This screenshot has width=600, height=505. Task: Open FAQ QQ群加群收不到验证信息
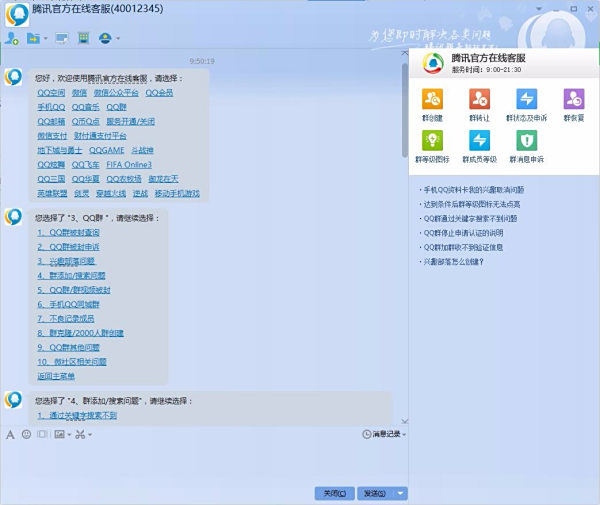(463, 248)
